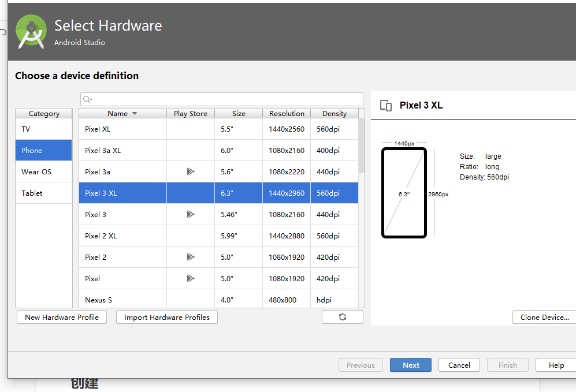This screenshot has width=576, height=392.
Task: Select the Phone category
Action: pos(44,150)
